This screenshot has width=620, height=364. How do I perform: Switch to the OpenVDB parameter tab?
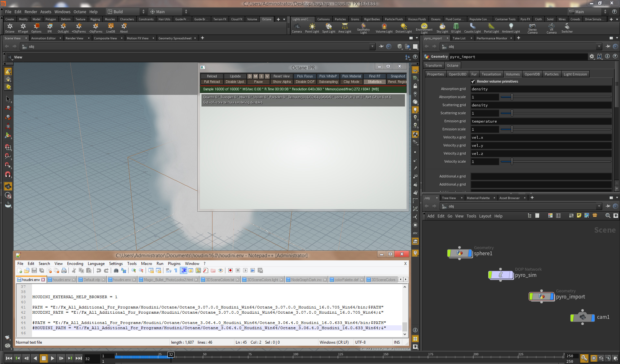click(532, 74)
